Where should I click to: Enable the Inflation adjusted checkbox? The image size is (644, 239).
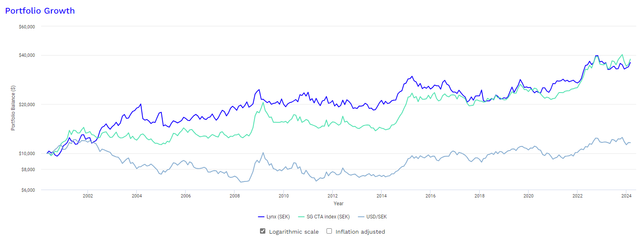tap(329, 231)
